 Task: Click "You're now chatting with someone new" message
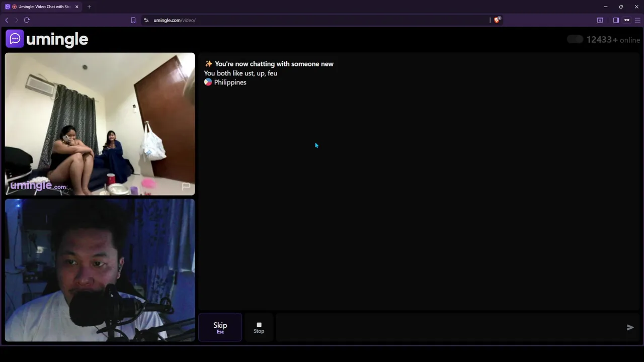(x=269, y=64)
